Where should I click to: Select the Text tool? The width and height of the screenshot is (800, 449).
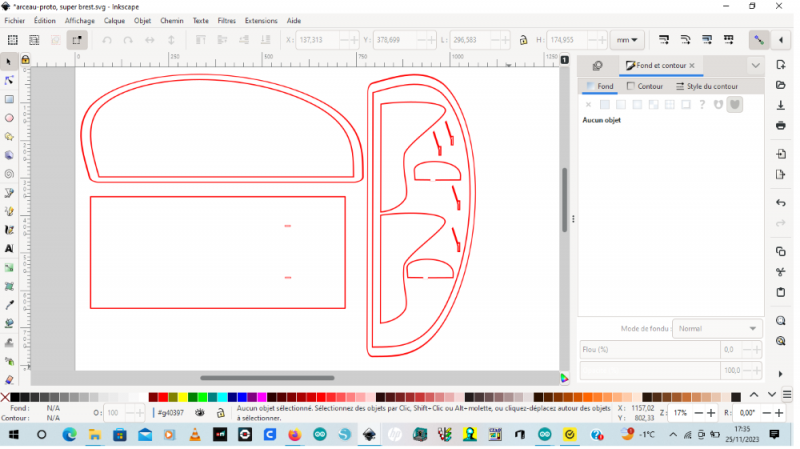coord(9,248)
